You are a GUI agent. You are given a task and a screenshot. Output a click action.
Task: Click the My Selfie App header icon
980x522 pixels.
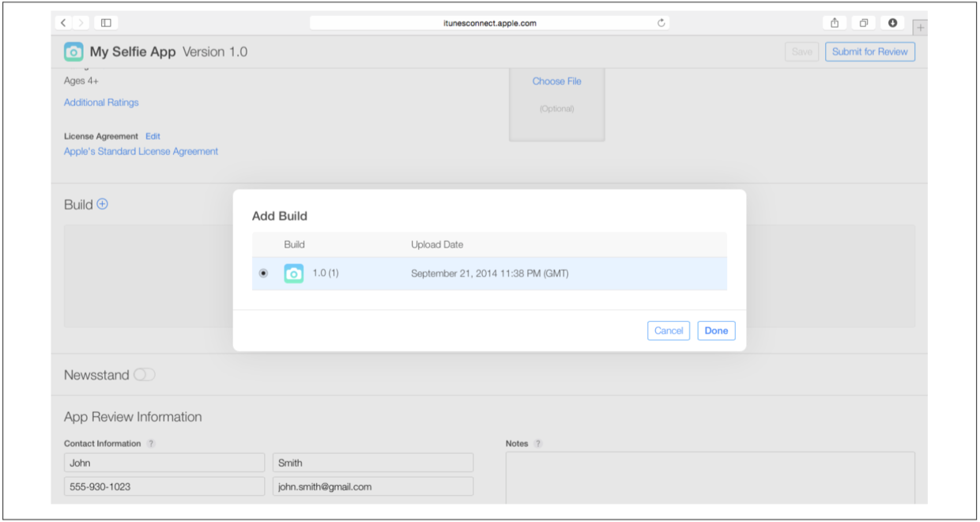click(73, 52)
